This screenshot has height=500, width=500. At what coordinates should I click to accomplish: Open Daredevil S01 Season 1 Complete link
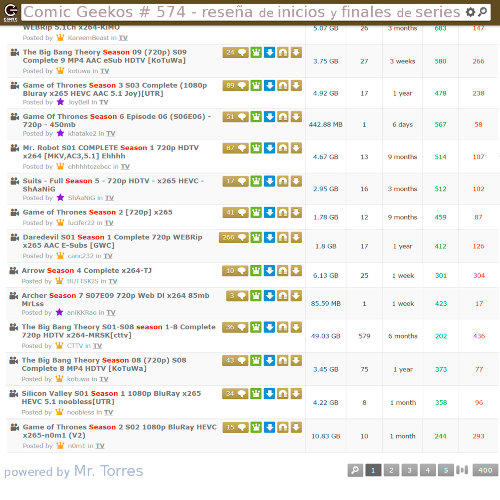112,241
